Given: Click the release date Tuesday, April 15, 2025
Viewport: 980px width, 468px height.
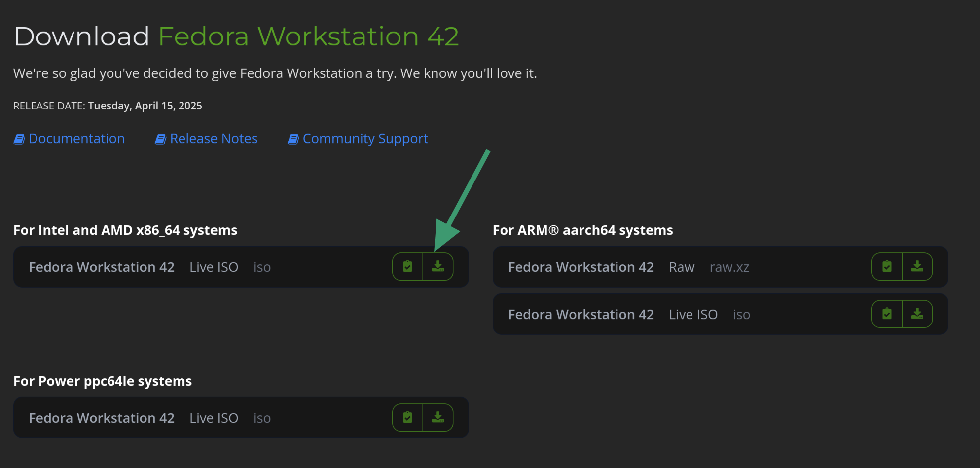Looking at the screenshot, I should (145, 106).
